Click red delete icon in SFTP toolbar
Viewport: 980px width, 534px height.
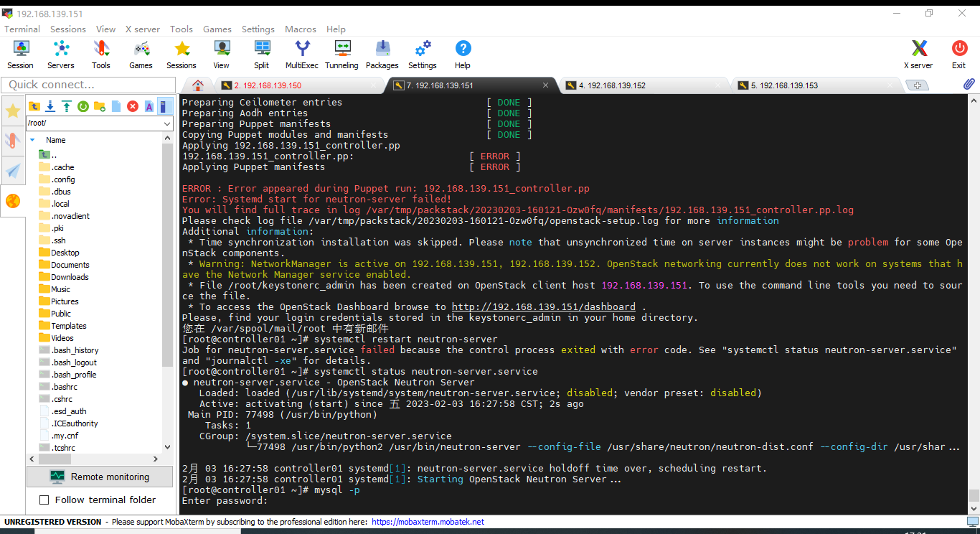[x=133, y=106]
